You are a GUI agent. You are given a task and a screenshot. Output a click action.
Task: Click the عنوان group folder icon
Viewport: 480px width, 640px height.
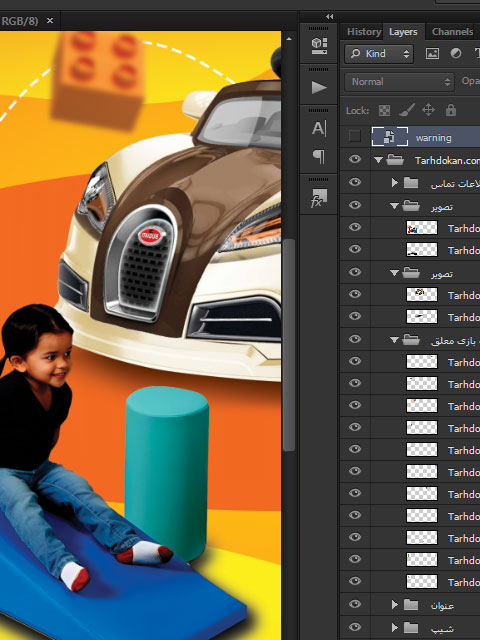point(411,605)
